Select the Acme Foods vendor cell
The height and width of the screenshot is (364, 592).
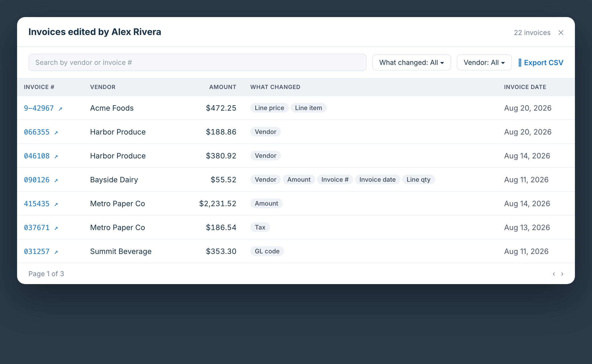point(112,108)
